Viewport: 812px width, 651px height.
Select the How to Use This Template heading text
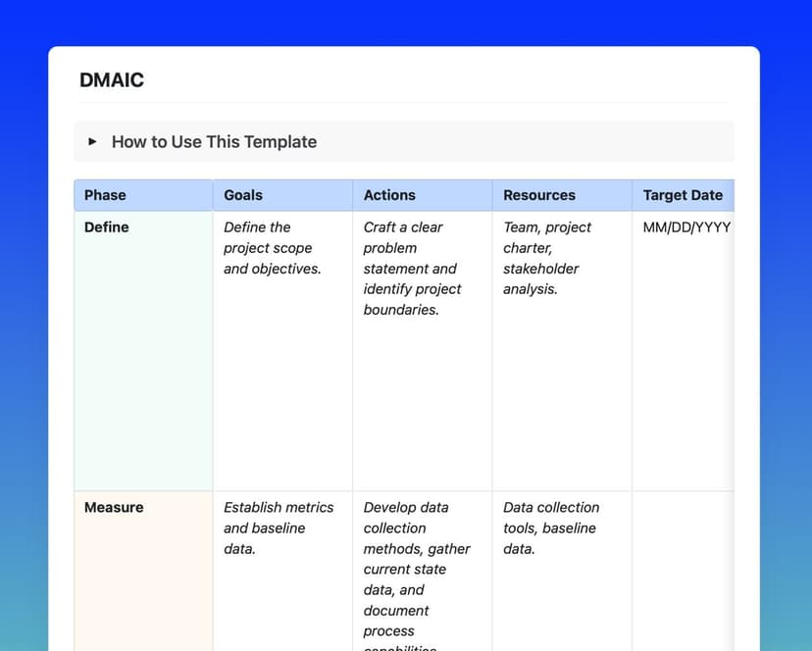pos(214,141)
